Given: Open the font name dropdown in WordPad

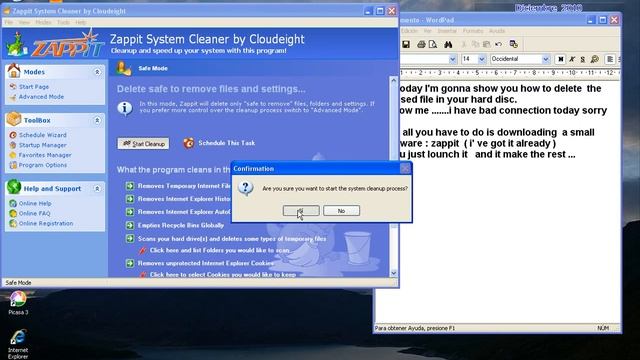Looking at the screenshot, I should pyautogui.click(x=452, y=59).
